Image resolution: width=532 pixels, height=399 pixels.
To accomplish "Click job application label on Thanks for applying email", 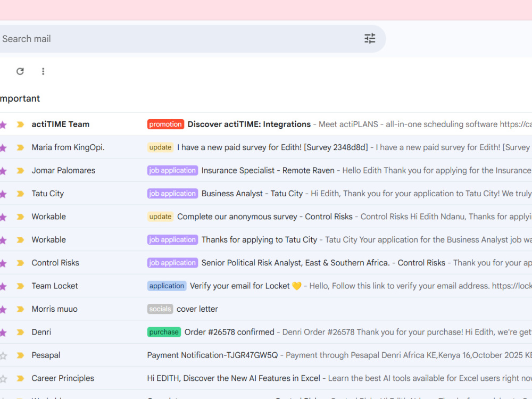I will point(172,239).
